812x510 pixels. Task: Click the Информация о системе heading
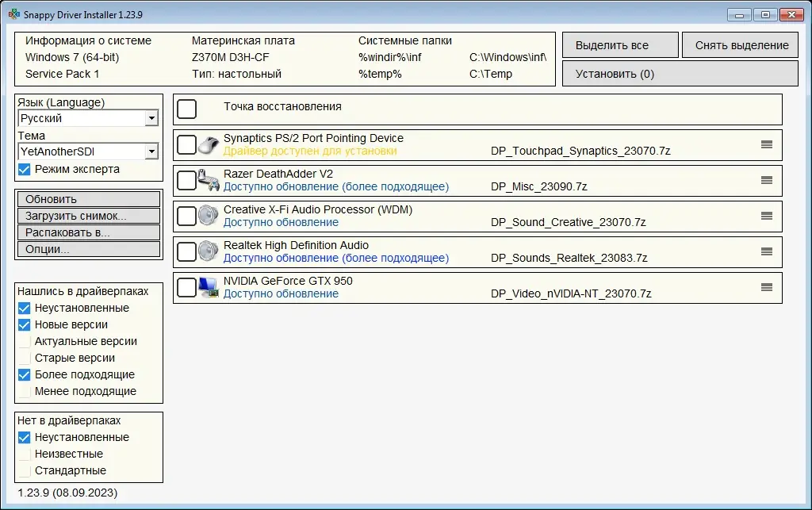[89, 40]
